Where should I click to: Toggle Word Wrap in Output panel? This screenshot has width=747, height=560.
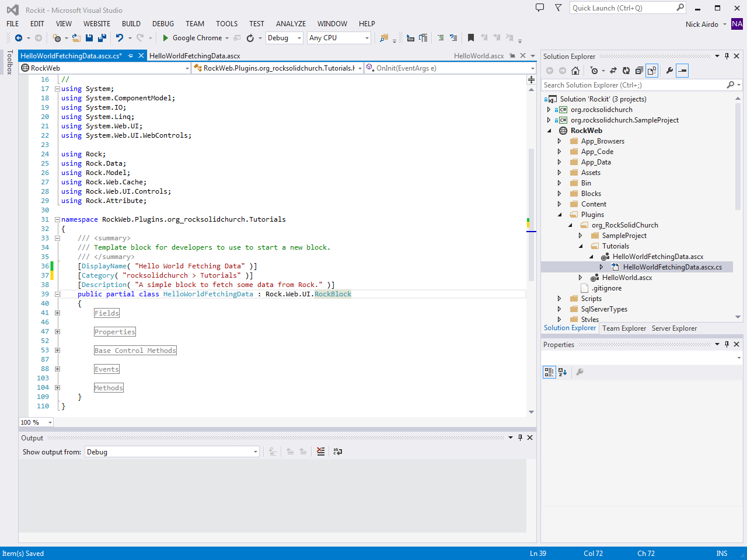[x=337, y=452]
